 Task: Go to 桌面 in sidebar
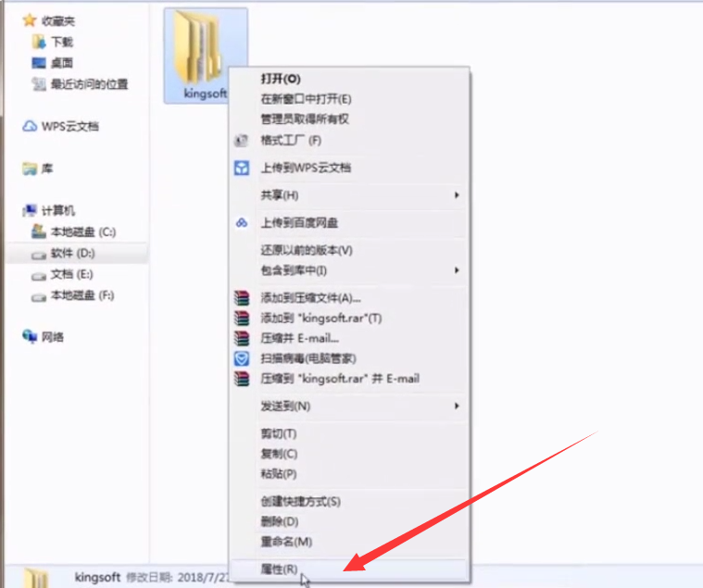[62, 63]
